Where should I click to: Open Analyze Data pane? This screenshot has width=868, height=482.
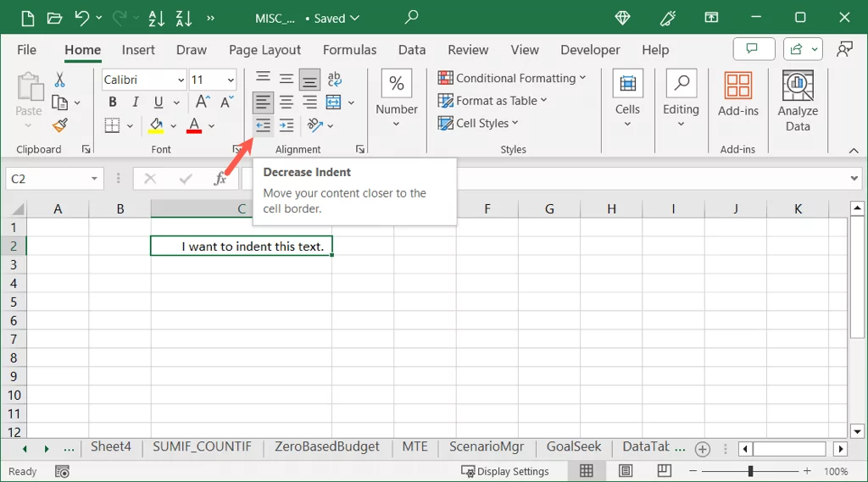pos(798,102)
